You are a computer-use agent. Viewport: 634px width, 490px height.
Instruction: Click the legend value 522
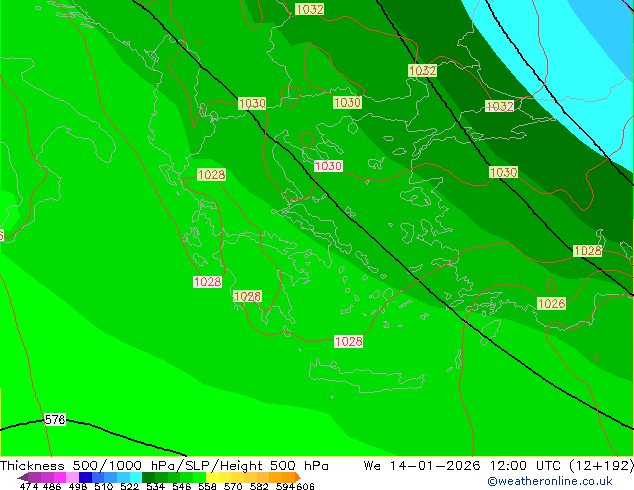pyautogui.click(x=129, y=486)
